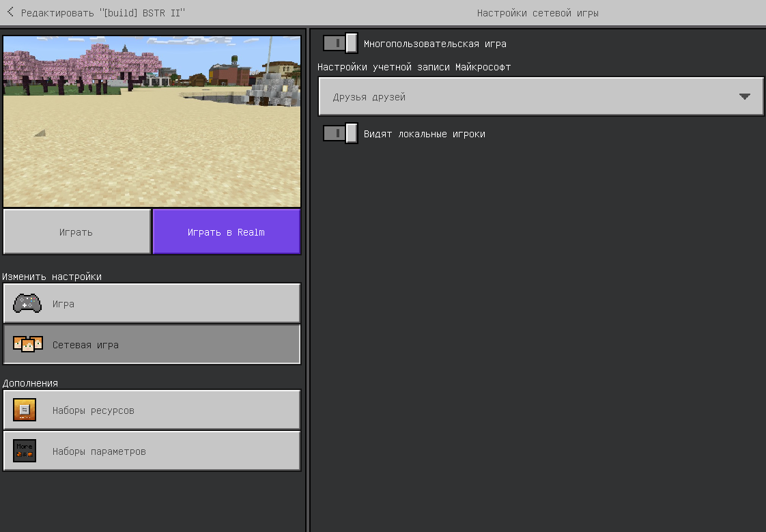
Task: Click the Настройки сетевой игры header text
Action: coord(538,13)
